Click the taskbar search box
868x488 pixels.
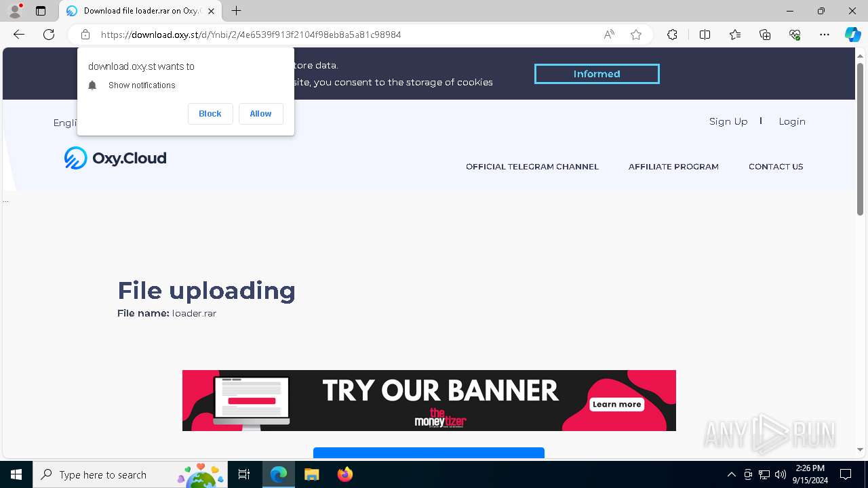pyautogui.click(x=130, y=474)
